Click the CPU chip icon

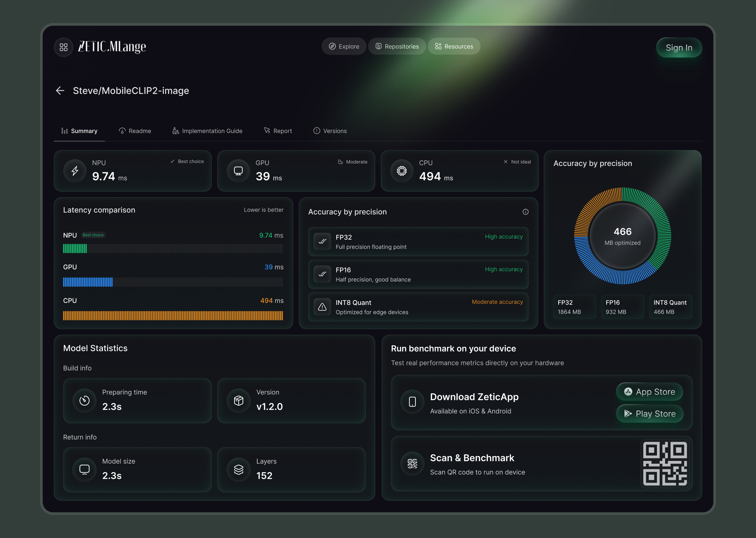tap(402, 171)
